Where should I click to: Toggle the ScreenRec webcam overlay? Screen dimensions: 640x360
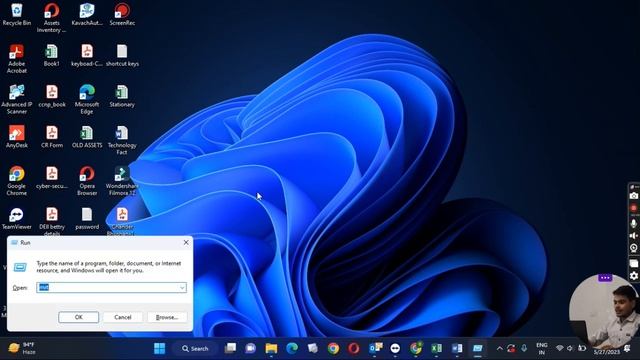(633, 248)
